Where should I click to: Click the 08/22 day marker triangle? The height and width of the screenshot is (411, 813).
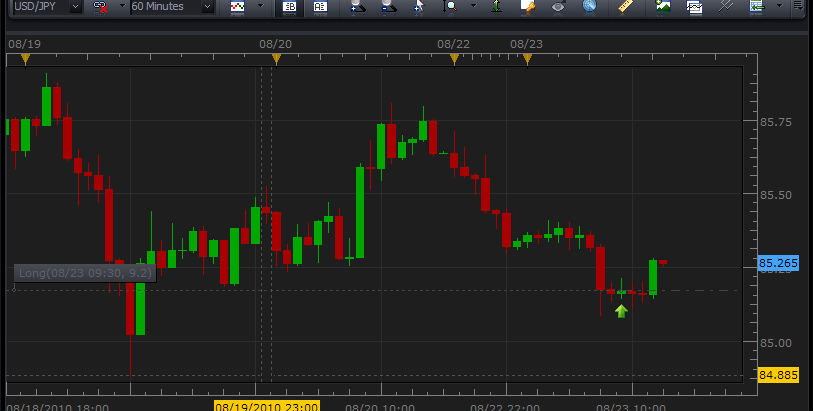(454, 60)
